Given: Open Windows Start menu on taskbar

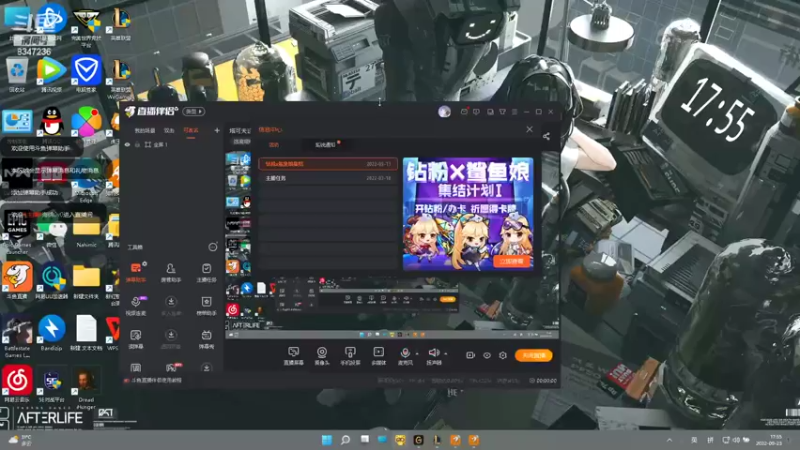Looking at the screenshot, I should pos(327,440).
